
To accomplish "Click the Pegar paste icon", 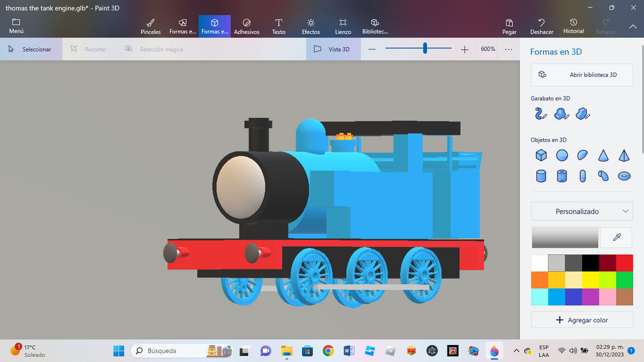I will [509, 26].
